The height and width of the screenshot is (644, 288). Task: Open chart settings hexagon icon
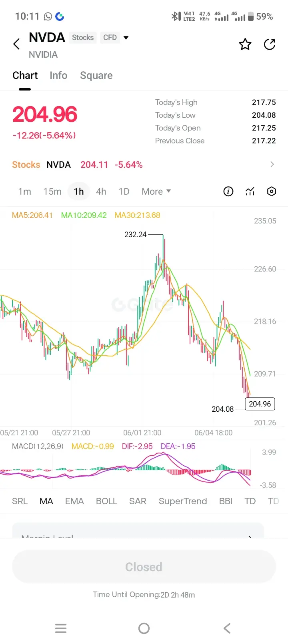272,191
